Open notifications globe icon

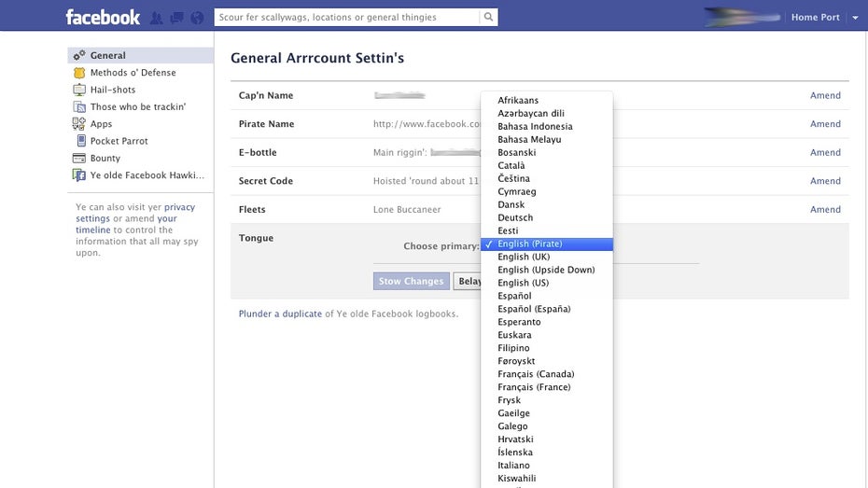pos(197,18)
